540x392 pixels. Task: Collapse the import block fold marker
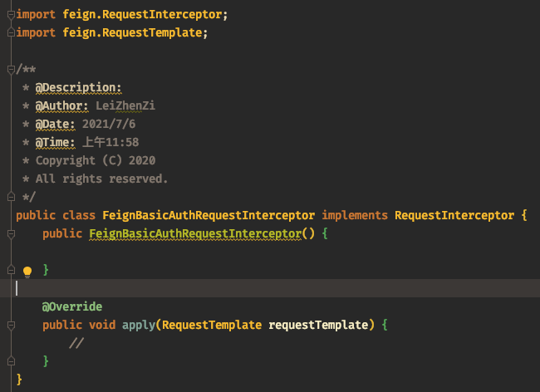click(x=11, y=14)
